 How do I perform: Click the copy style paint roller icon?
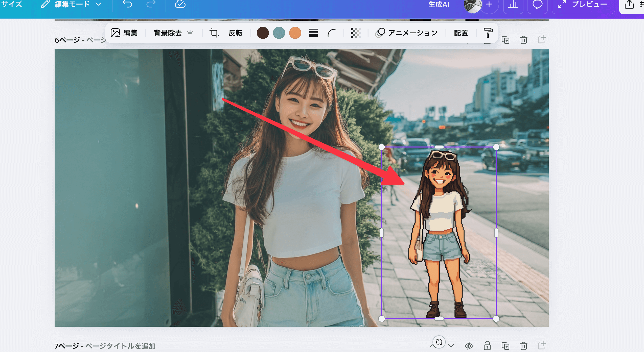[x=488, y=33]
